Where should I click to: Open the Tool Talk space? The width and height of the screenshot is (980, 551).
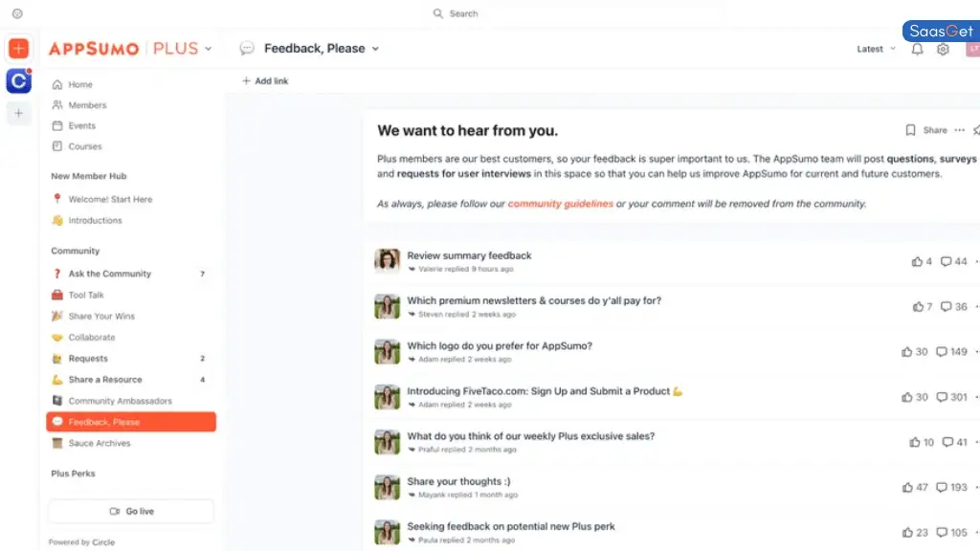(130, 295)
